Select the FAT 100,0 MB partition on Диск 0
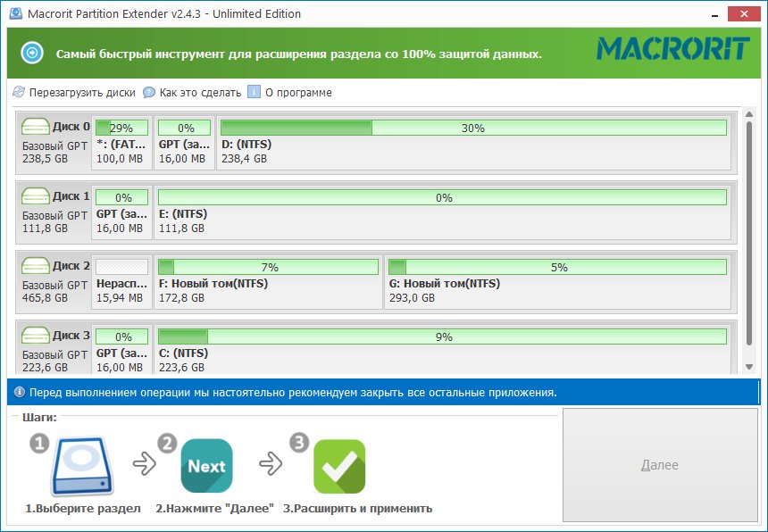 122,143
